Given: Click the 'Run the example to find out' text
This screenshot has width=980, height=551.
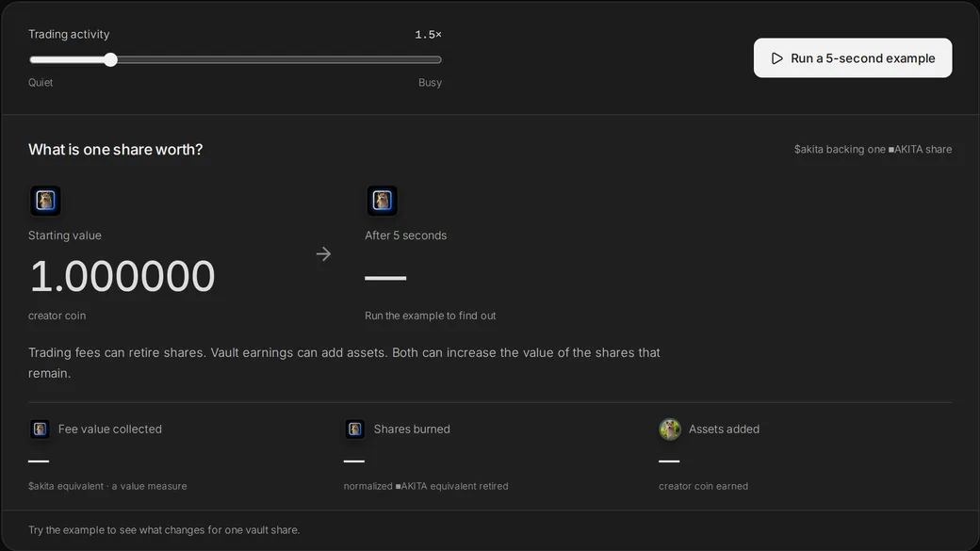Looking at the screenshot, I should [x=430, y=316].
